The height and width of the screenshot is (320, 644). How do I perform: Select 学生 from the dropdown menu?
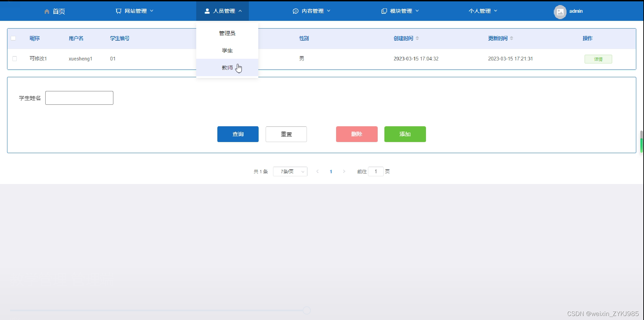coord(227,50)
